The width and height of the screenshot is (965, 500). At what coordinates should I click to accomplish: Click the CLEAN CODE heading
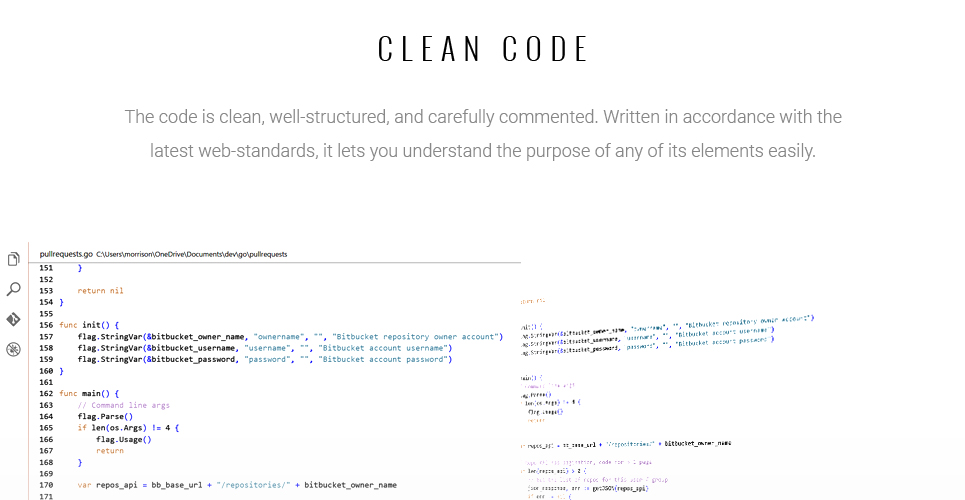pyautogui.click(x=483, y=49)
